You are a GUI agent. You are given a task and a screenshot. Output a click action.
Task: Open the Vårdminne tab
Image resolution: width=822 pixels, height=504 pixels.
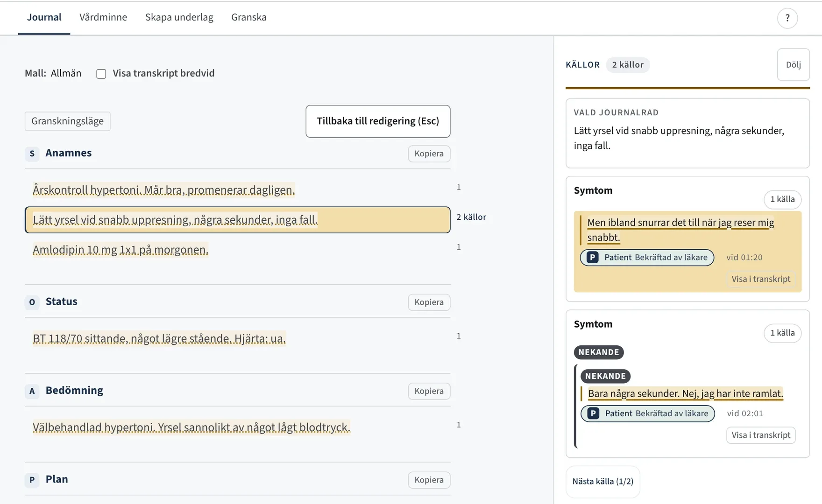(x=103, y=17)
